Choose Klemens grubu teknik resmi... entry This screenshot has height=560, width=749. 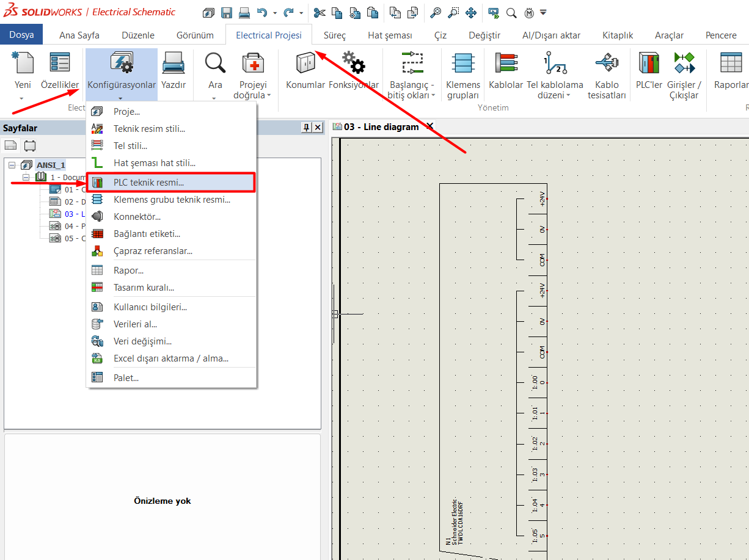(x=171, y=199)
